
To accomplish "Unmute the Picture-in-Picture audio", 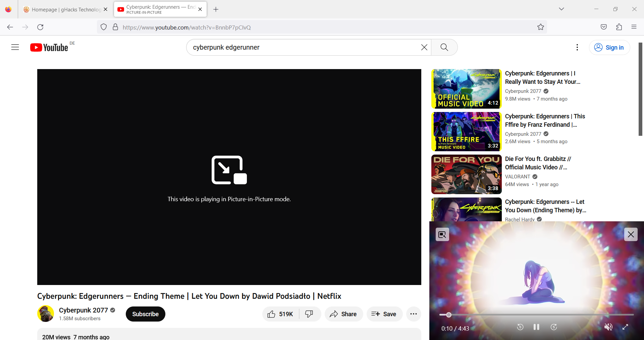I will [608, 327].
